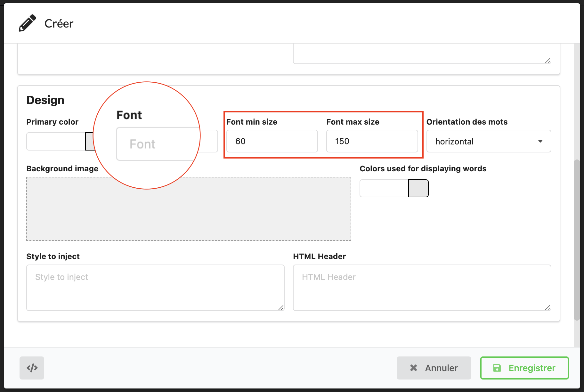Open the horizontal orientation combo box
584x392 pixels.
(x=483, y=141)
